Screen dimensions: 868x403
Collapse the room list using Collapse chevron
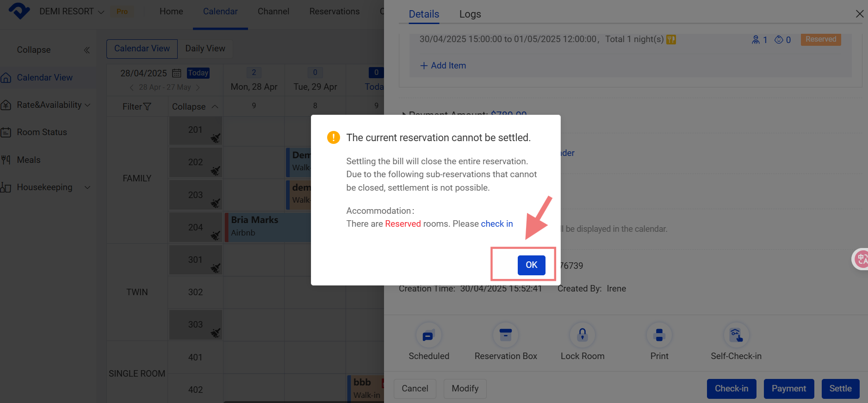coord(215,107)
